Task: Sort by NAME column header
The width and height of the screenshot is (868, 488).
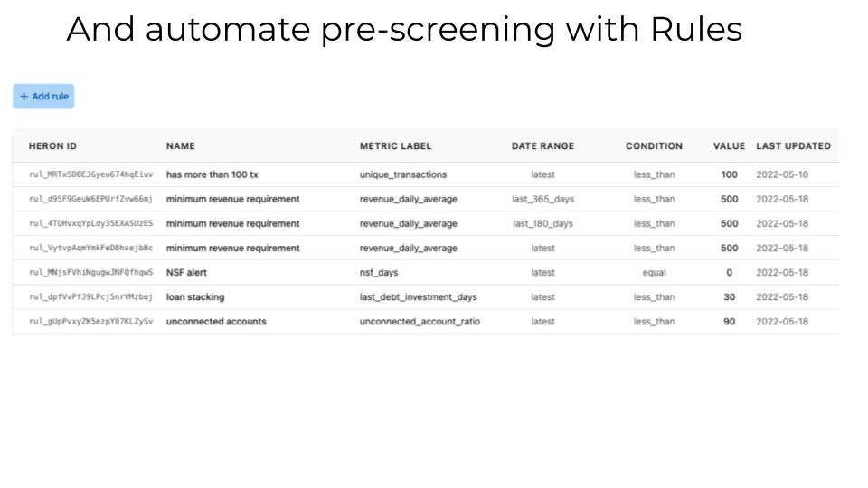Action: [x=181, y=146]
